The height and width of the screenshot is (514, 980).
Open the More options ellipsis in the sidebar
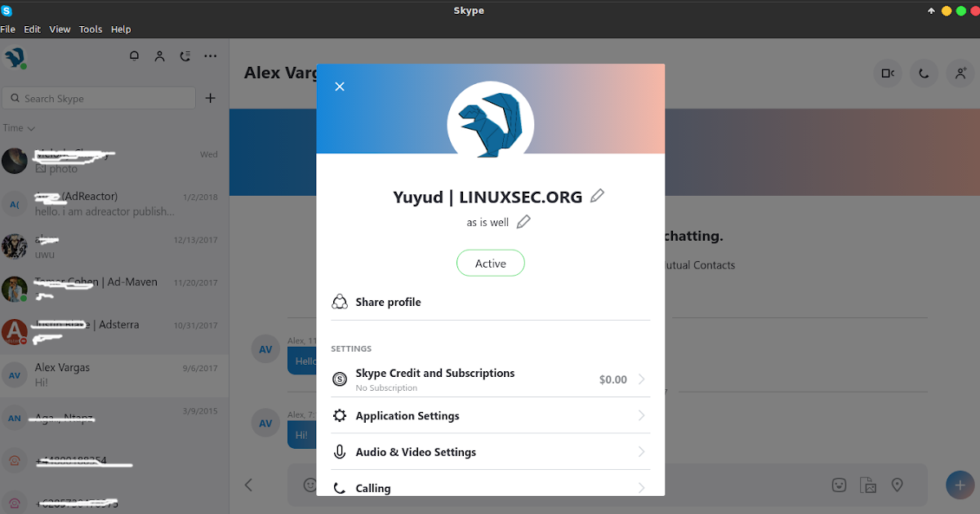pyautogui.click(x=211, y=56)
